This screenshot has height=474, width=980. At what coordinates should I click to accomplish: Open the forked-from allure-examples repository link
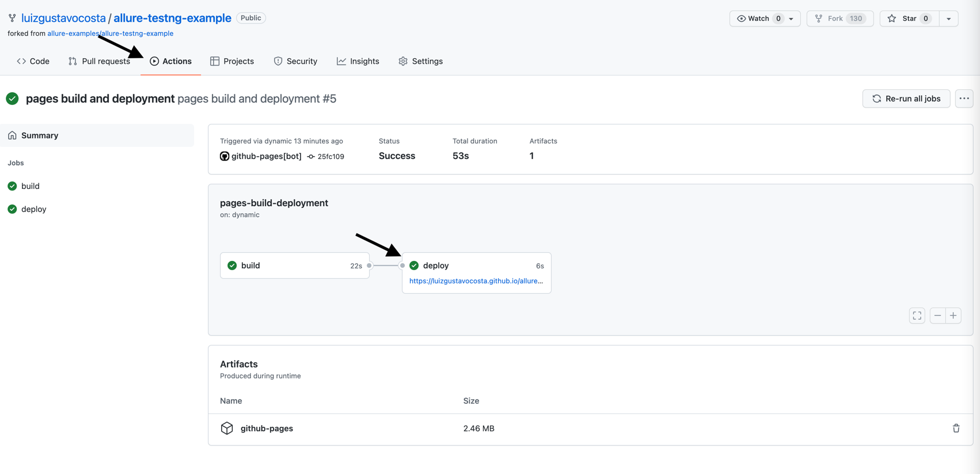coord(110,33)
